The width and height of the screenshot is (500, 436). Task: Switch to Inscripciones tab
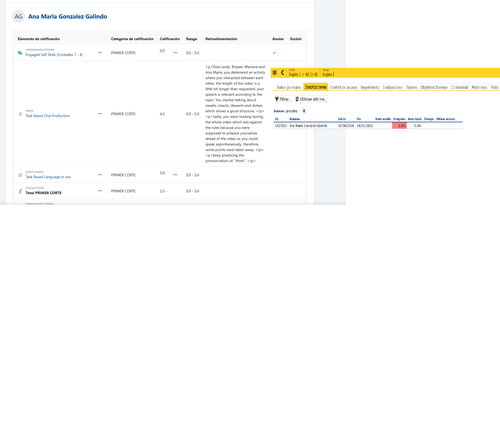(316, 87)
